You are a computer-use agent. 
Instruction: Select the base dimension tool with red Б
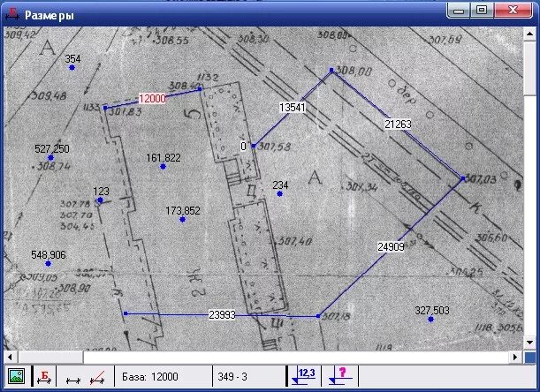pos(44,377)
